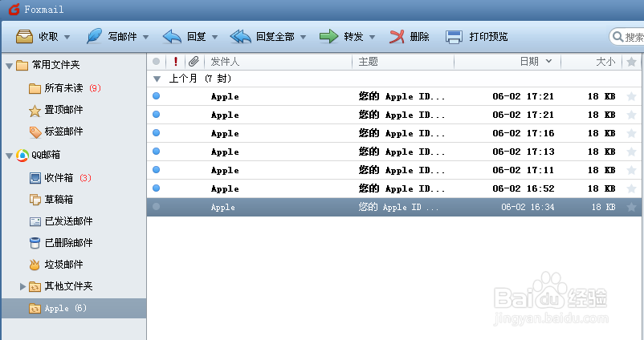Select Apple (6) folder label

pos(66,308)
